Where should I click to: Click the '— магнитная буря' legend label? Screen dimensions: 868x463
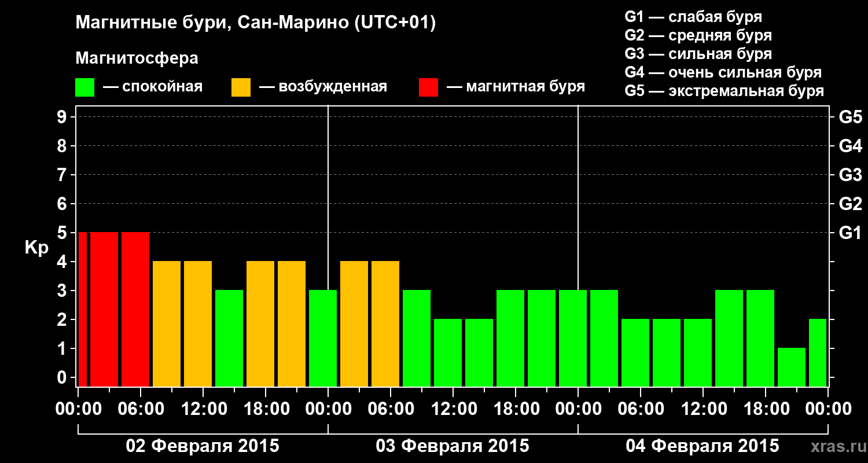516,87
